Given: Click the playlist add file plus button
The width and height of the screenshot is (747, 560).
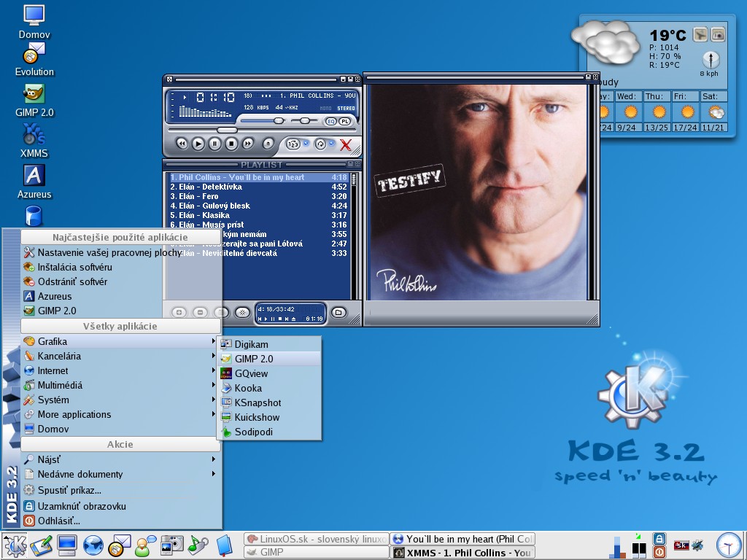Looking at the screenshot, I should coord(179,312).
